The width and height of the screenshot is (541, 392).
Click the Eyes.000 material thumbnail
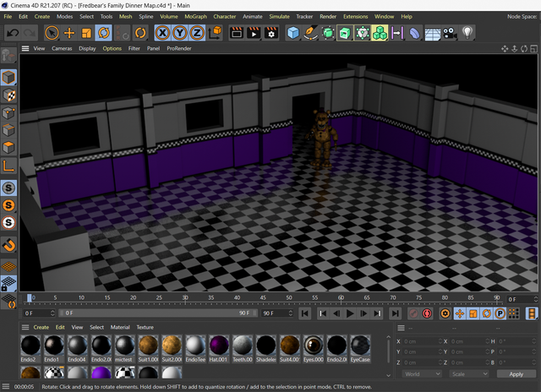313,345
